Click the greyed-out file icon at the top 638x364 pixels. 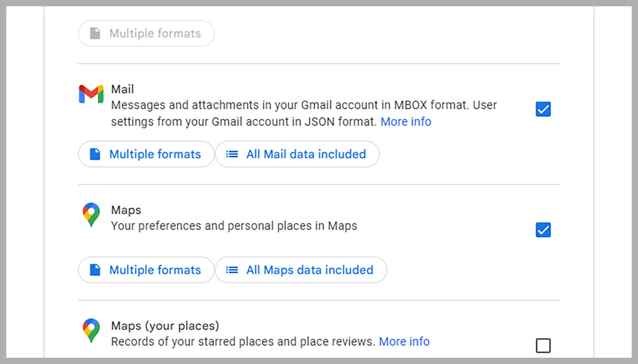(x=95, y=33)
